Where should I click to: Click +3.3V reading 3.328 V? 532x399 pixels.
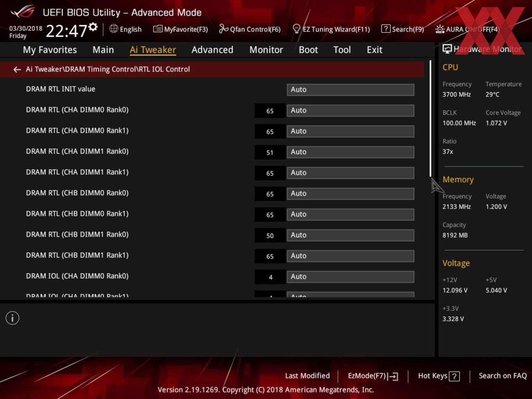tap(453, 319)
